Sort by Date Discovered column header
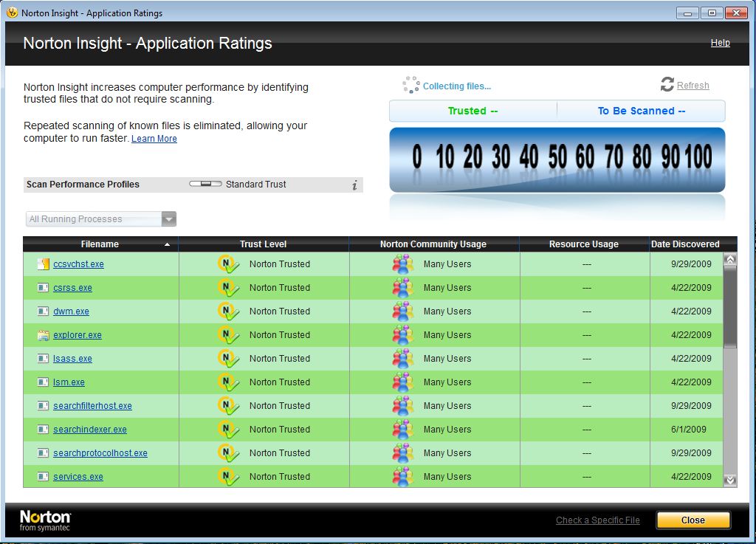The width and height of the screenshot is (756, 544). (x=685, y=244)
